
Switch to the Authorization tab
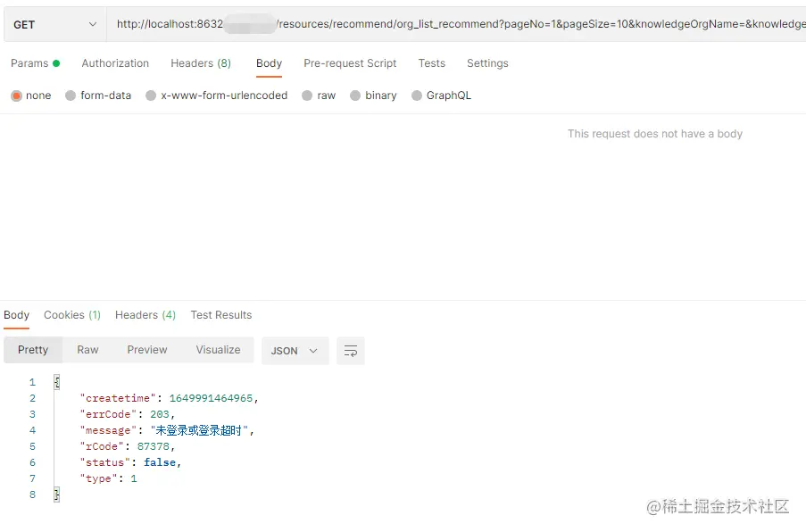pos(115,63)
